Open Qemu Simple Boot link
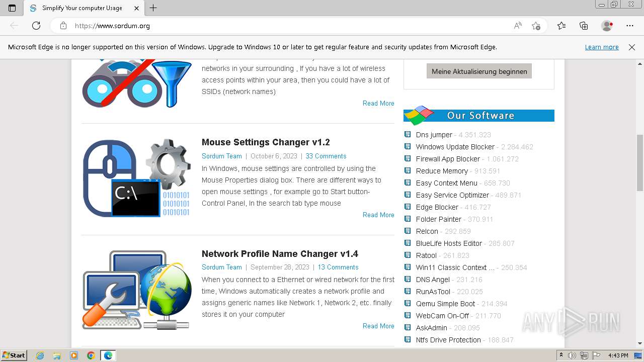Screen dimensions: 644x362 pos(445,304)
